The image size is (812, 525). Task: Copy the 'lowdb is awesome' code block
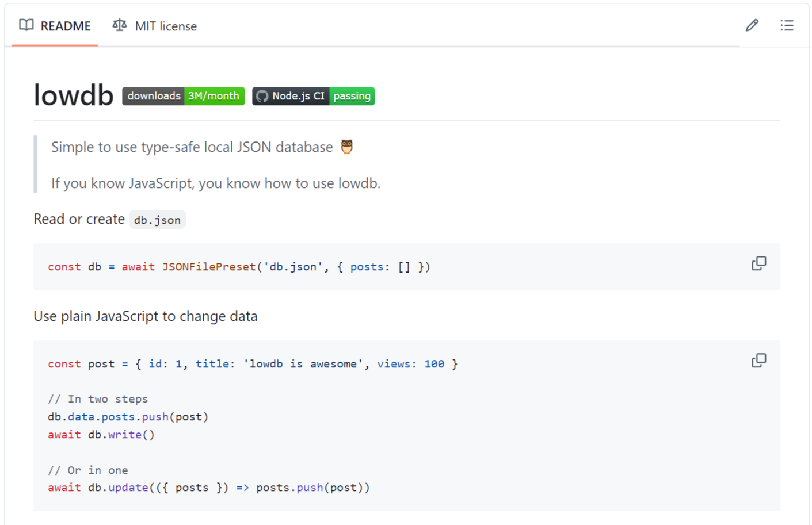click(x=758, y=361)
